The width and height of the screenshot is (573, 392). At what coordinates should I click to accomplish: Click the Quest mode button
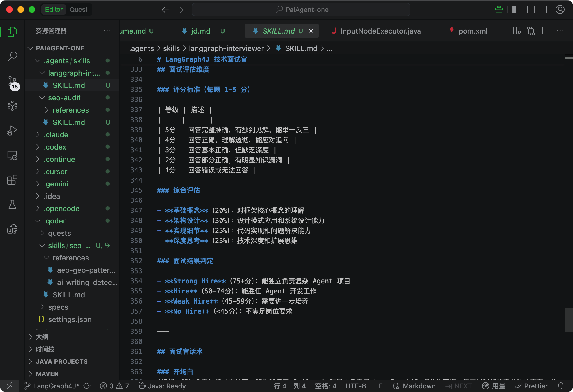(x=78, y=10)
